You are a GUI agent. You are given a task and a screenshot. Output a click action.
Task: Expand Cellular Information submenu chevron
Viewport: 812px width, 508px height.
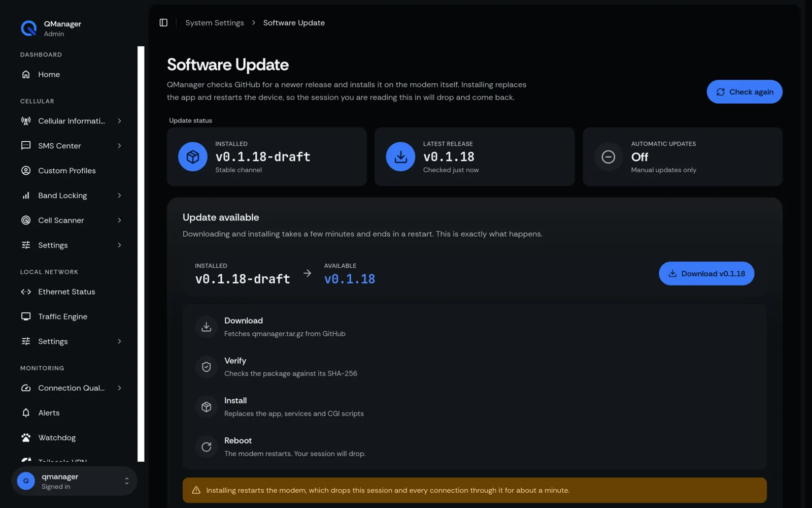(x=119, y=121)
